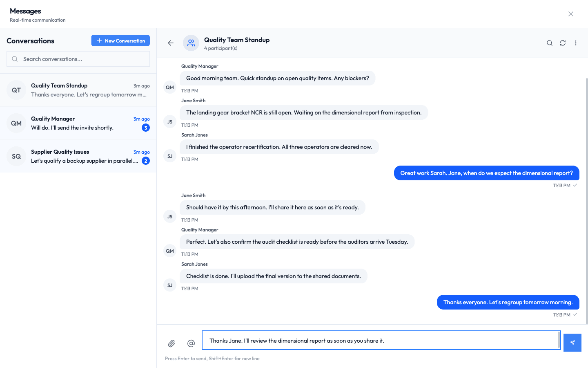
Task: Start a New Conversation
Action: [x=120, y=40]
